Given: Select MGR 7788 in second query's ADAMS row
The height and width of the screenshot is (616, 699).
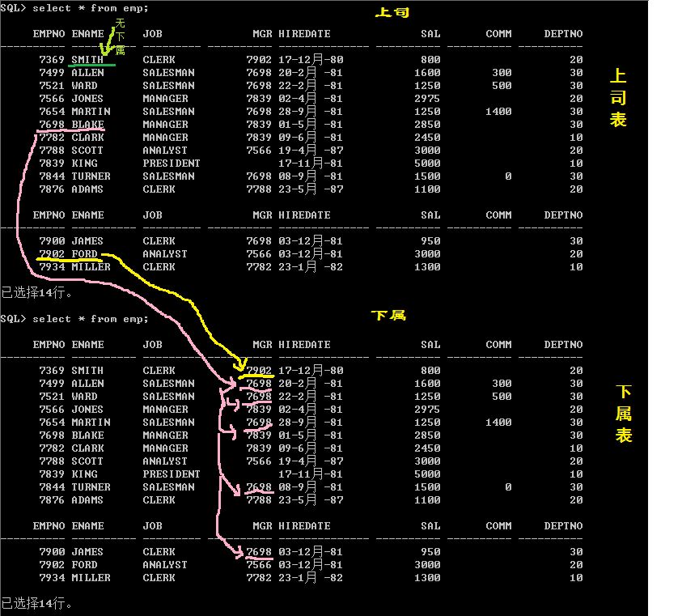Looking at the screenshot, I should [x=259, y=500].
